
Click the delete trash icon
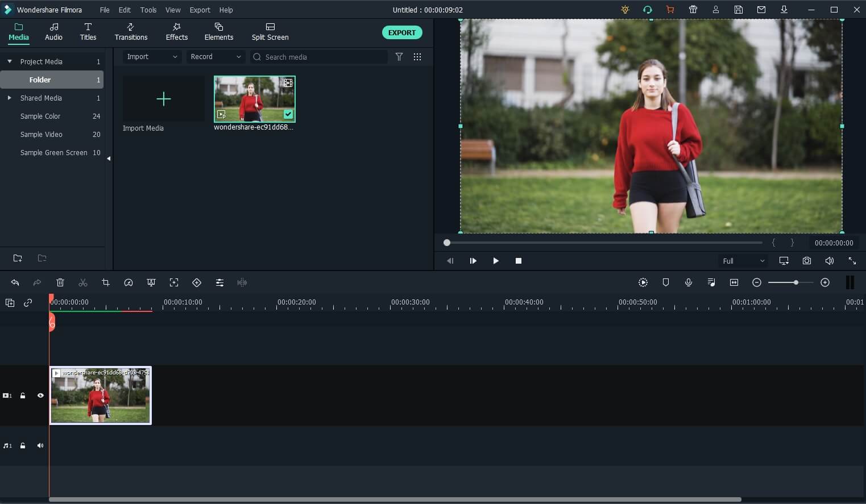tap(60, 282)
